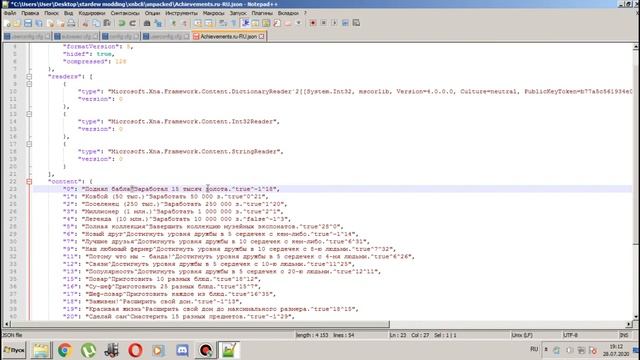Click the RU language indicator in tray
The height and width of the screenshot is (360, 640).
[x=534, y=349]
